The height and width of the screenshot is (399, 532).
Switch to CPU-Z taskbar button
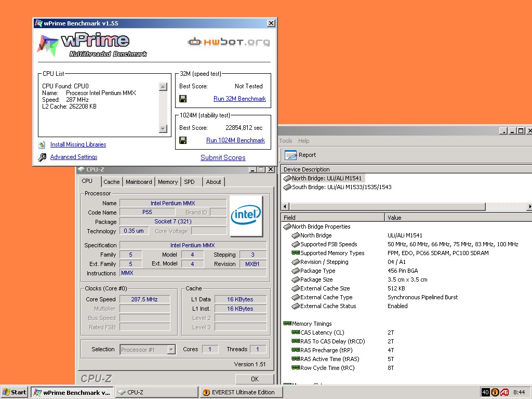156,392
